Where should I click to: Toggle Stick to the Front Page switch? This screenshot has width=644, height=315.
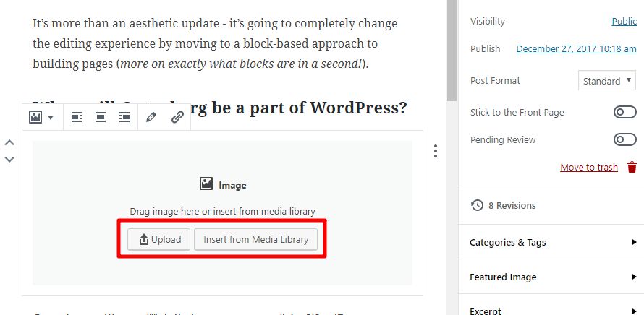pos(624,113)
